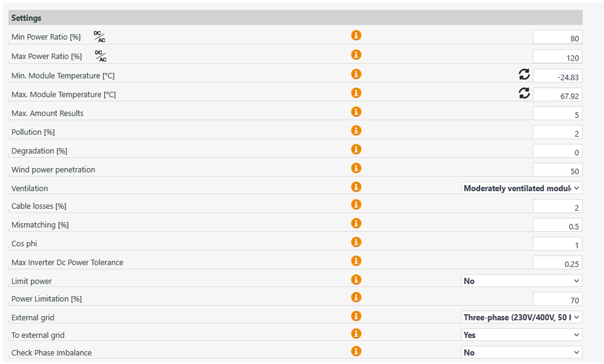604x364 pixels.
Task: Show info for Check Phase Imbalance
Action: [356, 351]
